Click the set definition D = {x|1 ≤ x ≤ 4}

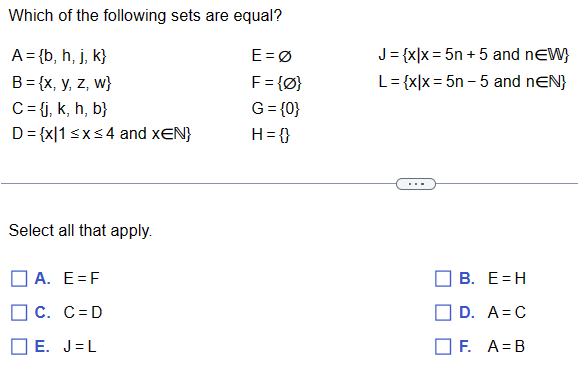(101, 133)
